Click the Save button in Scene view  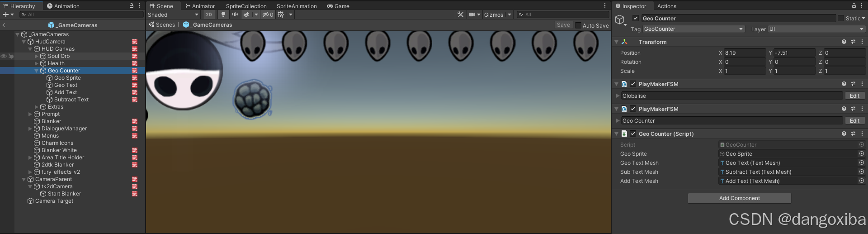point(563,25)
